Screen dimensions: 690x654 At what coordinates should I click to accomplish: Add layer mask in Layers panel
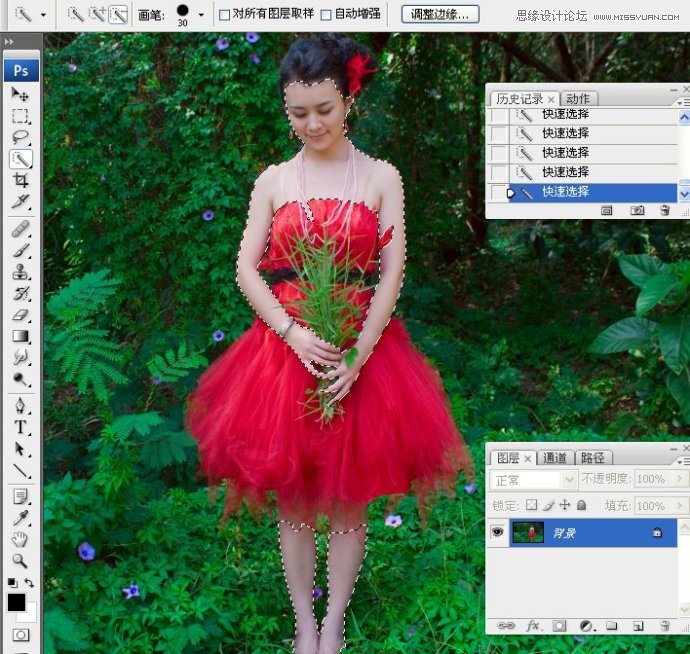[x=559, y=626]
